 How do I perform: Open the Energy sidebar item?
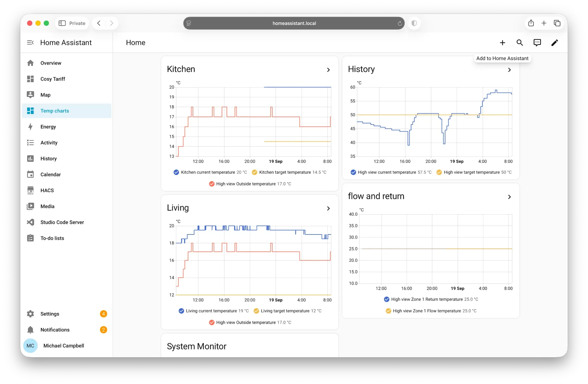click(x=67, y=127)
